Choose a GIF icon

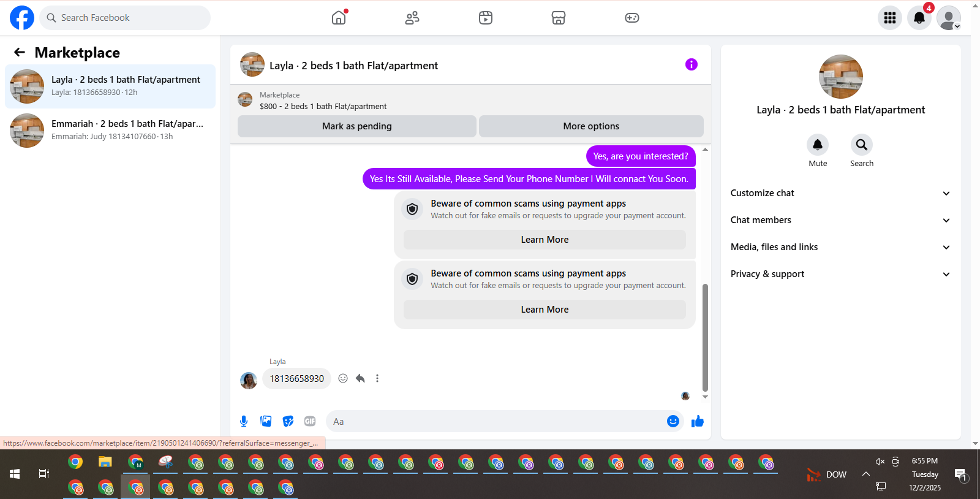click(x=310, y=421)
